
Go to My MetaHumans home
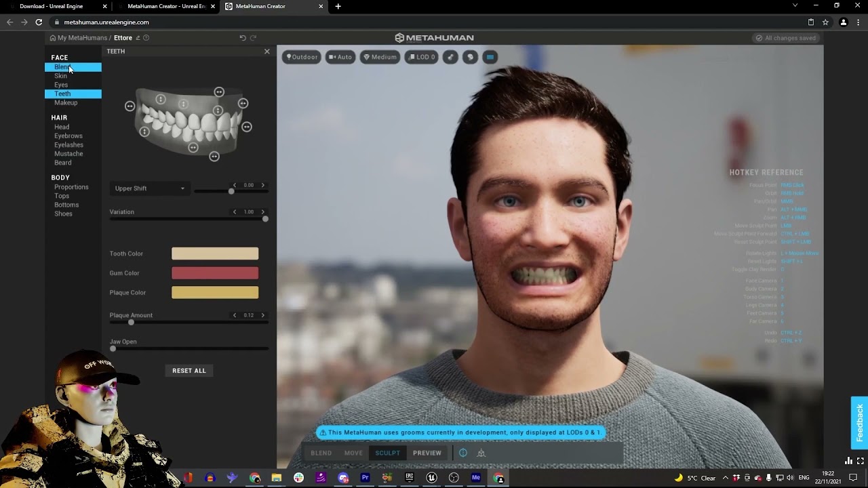79,38
